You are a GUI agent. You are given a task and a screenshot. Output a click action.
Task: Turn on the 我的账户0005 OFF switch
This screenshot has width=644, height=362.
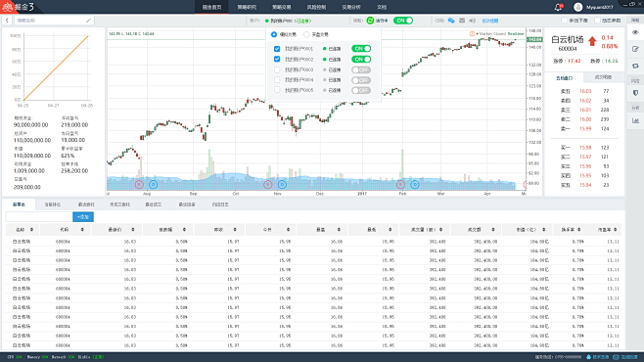(x=361, y=90)
